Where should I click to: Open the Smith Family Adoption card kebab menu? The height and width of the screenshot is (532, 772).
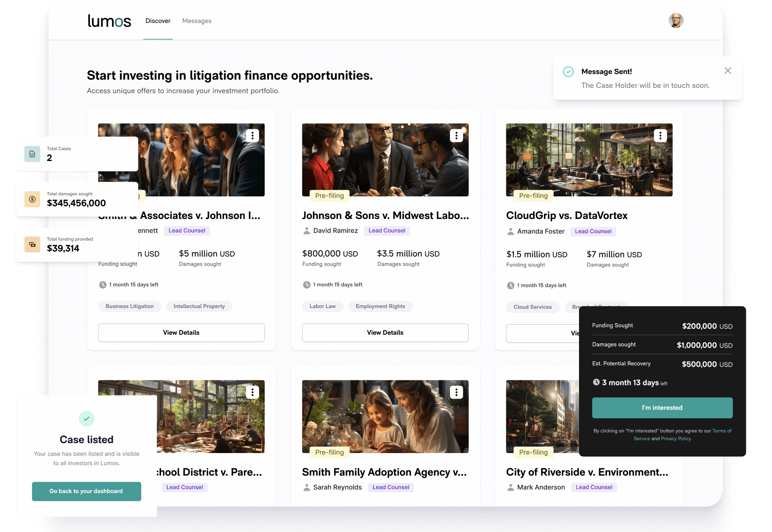(456, 392)
